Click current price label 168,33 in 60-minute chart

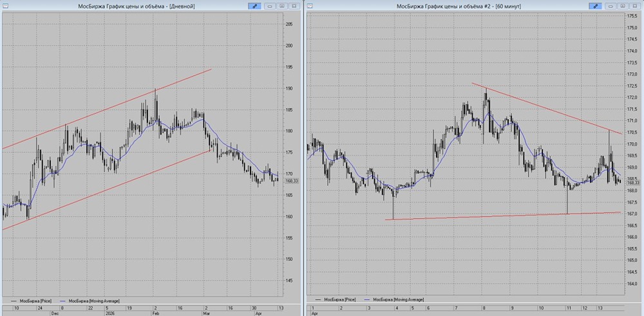pos(632,183)
